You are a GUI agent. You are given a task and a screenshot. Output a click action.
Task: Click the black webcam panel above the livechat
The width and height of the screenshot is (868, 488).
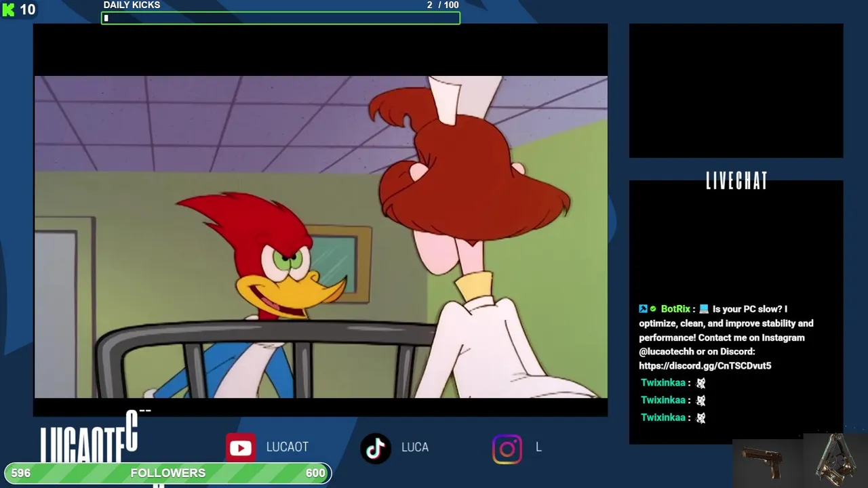tap(736, 91)
